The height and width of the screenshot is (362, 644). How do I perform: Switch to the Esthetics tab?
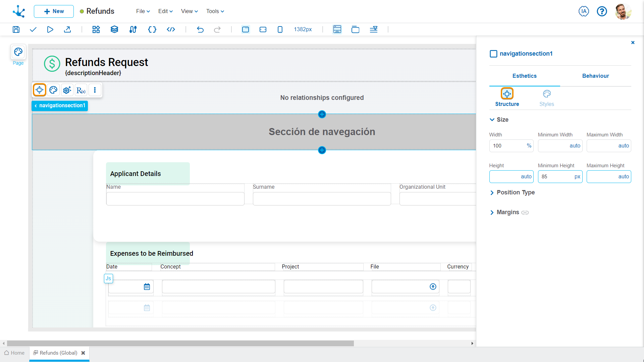[525, 75]
